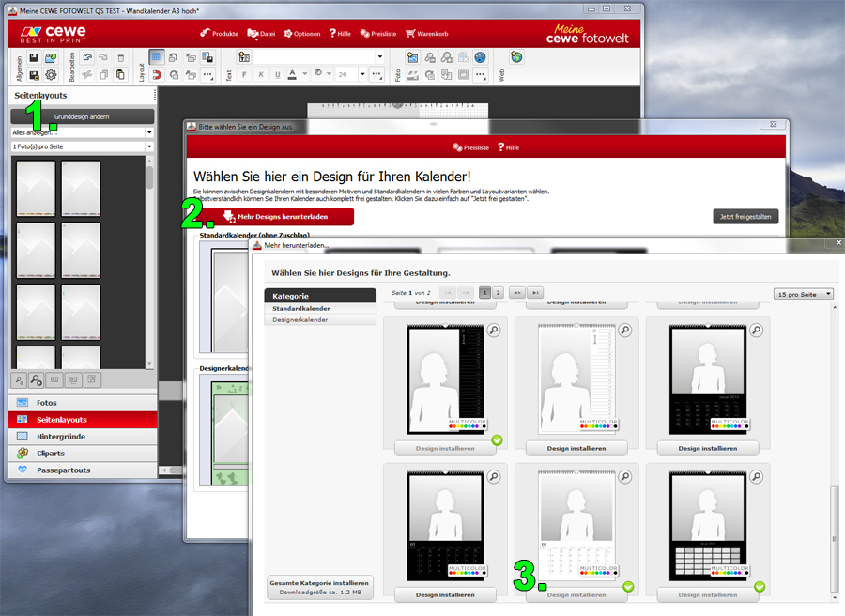Click the save icon in Allgemein toolbar

(34, 57)
